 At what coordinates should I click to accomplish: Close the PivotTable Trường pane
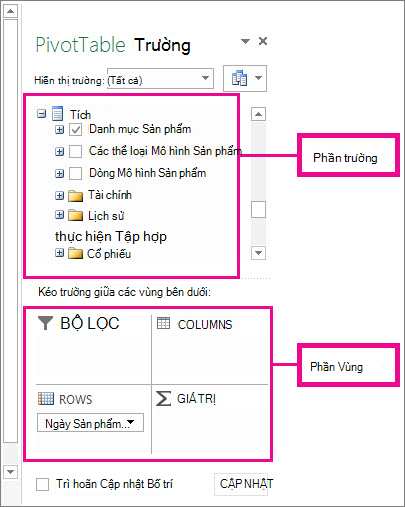[x=263, y=41]
